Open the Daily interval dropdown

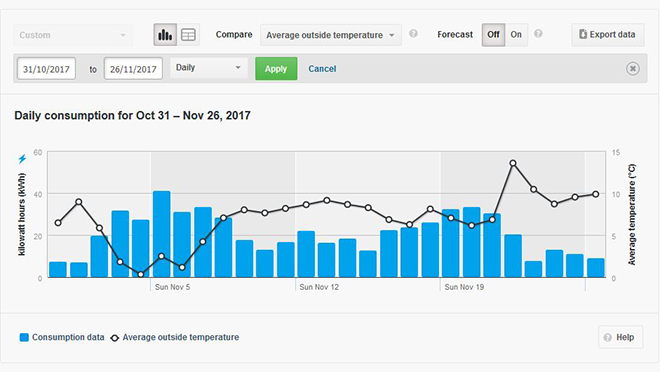point(209,68)
